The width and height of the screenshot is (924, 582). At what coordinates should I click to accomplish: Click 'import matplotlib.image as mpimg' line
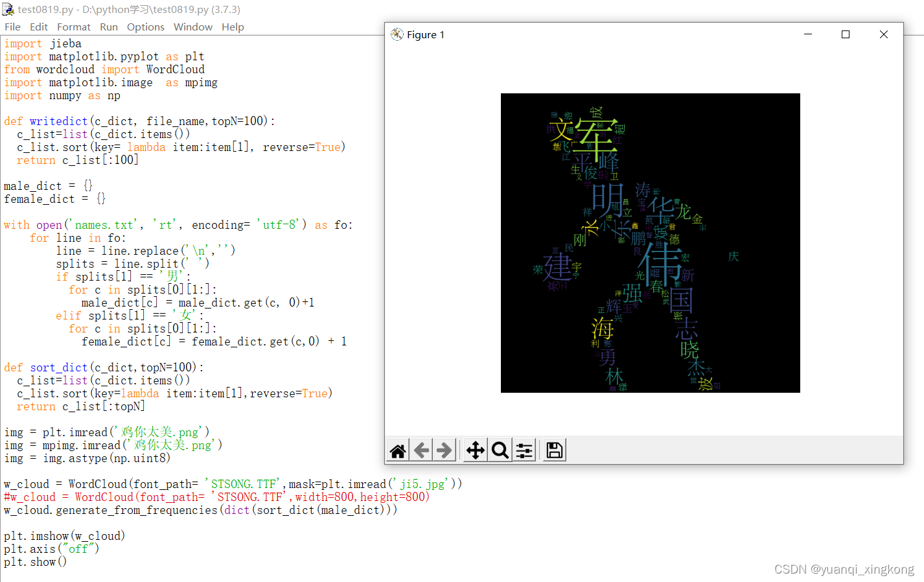pyautogui.click(x=111, y=82)
